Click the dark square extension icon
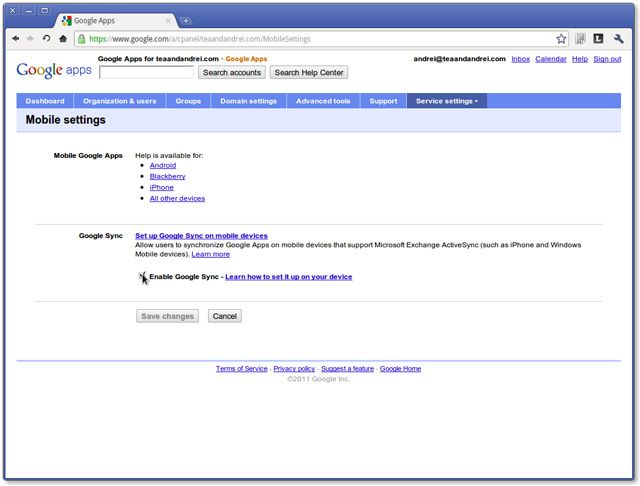This screenshot has height=486, width=640. [598, 39]
